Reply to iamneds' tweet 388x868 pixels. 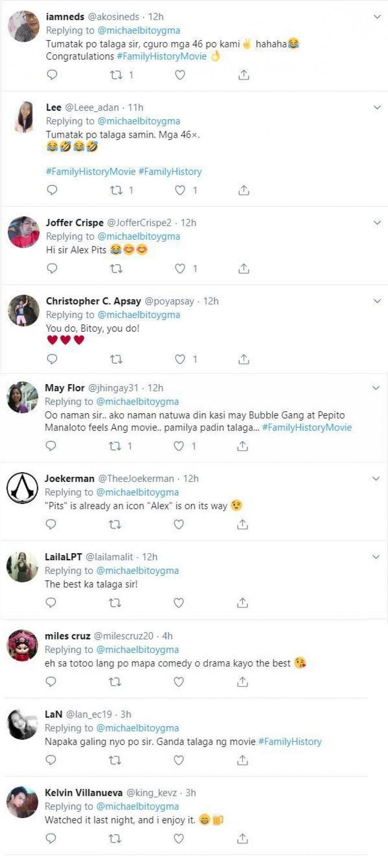click(52, 74)
